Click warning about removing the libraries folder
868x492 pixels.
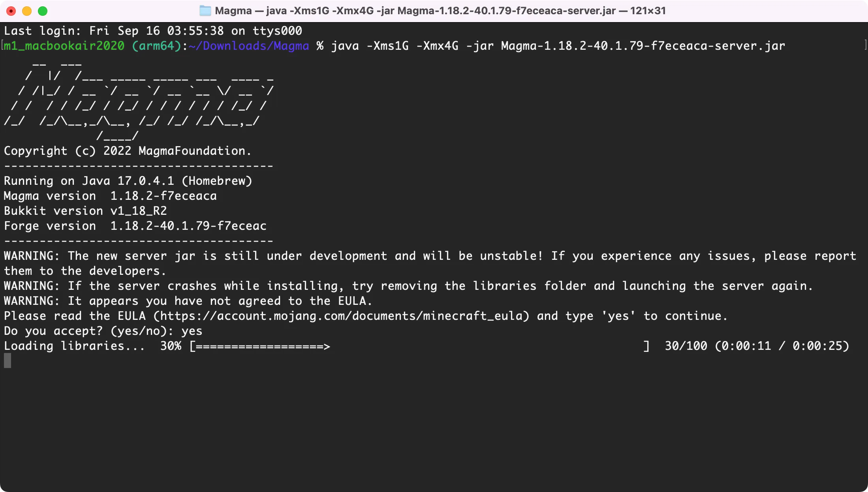coord(408,286)
